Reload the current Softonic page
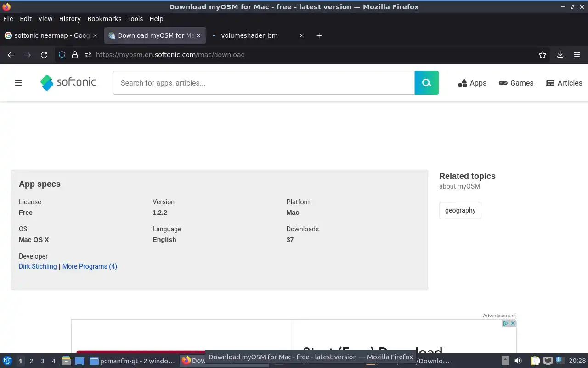The image size is (588, 368). [x=44, y=55]
